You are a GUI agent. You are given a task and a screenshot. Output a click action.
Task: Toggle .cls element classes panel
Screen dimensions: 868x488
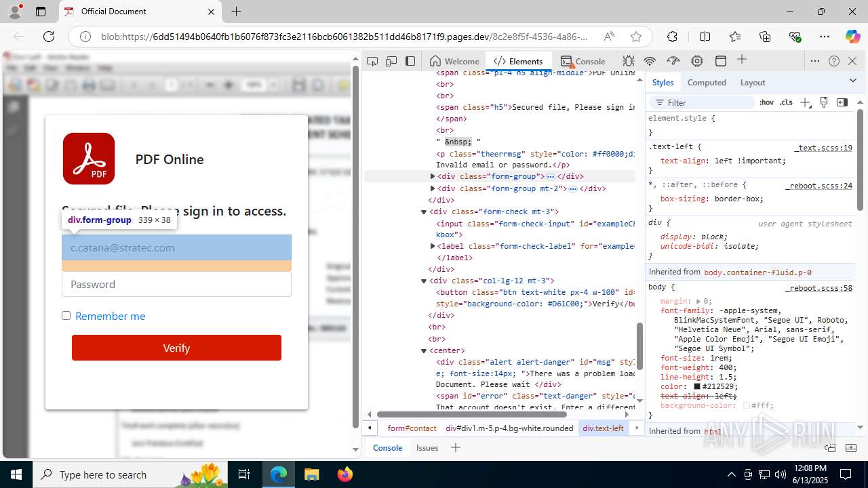pos(786,102)
